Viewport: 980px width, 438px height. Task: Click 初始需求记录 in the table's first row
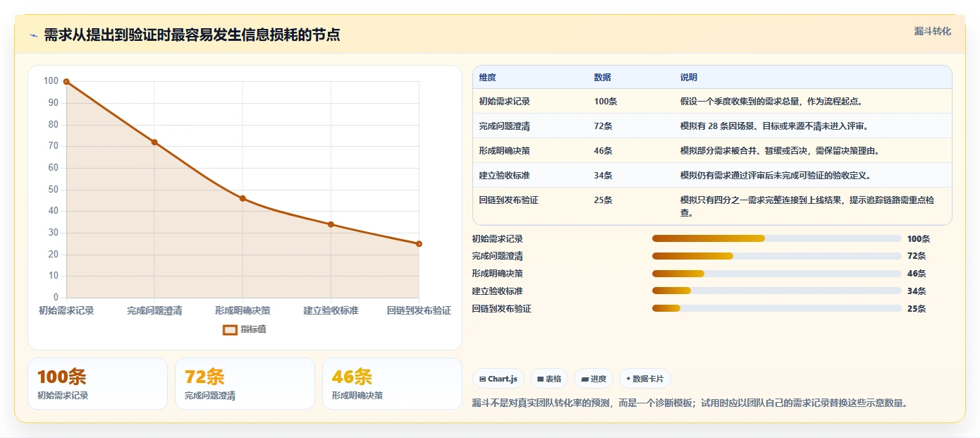[504, 102]
